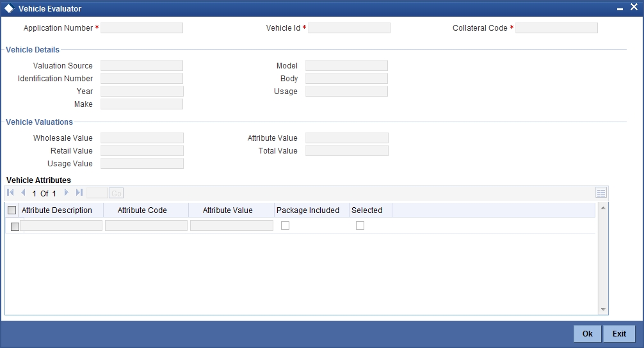This screenshot has width=644, height=348.
Task: Click the Attribute Value valuation field
Action: (x=347, y=138)
